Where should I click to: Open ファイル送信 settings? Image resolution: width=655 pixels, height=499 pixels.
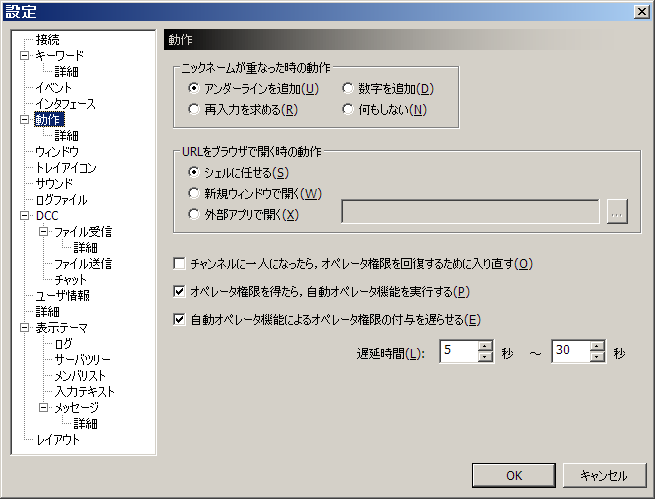coord(83,264)
